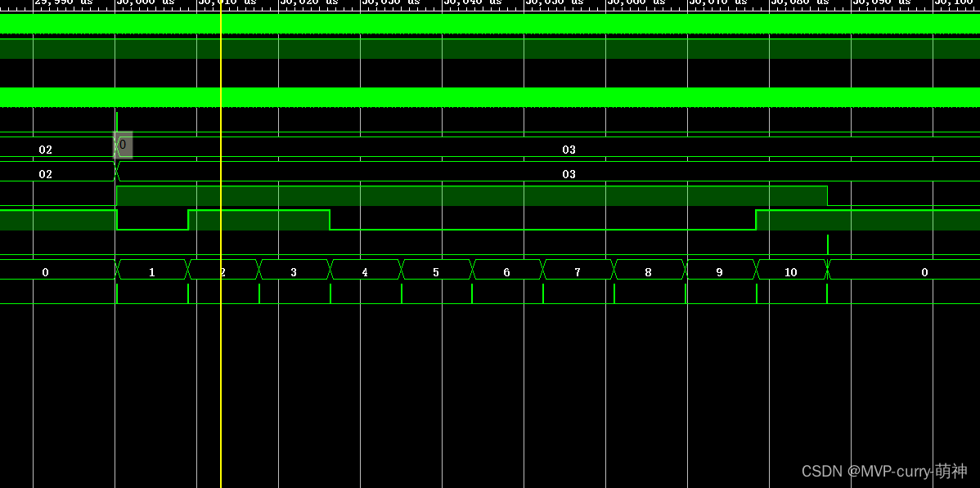Click the small tooltip showing 0

pos(121,145)
